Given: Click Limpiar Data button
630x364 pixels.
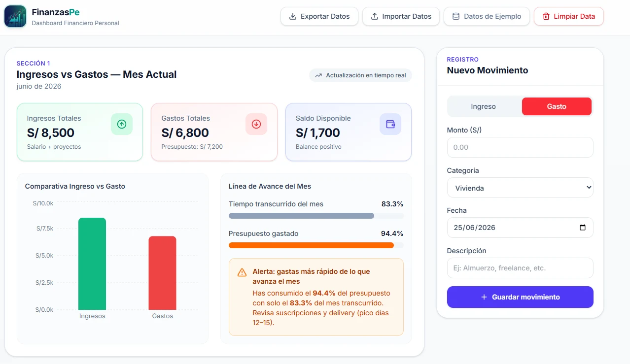Looking at the screenshot, I should point(569,16).
